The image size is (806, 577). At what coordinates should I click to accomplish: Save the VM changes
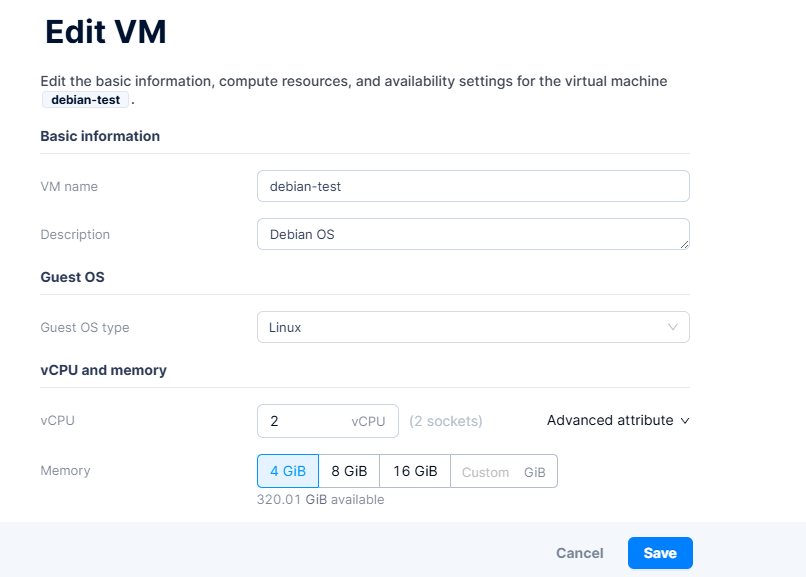pos(660,553)
